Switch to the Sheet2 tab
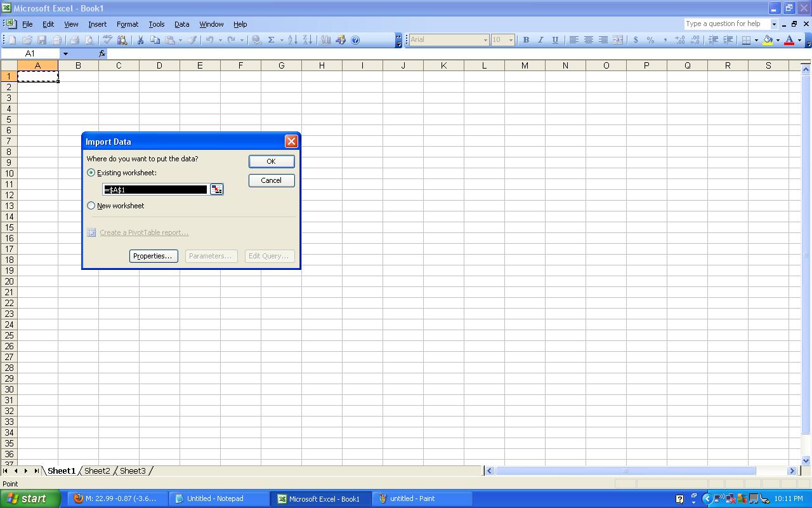The image size is (812, 508). click(96, 471)
